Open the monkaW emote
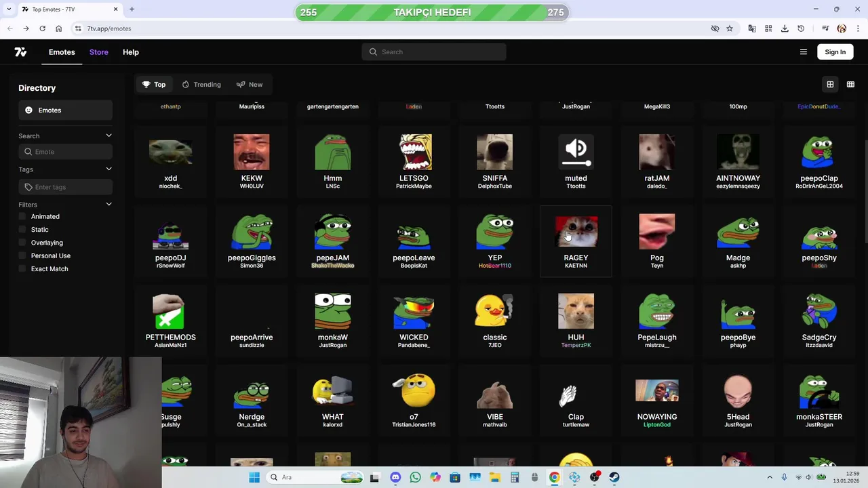Screen dimensions: 868x488 [333, 321]
